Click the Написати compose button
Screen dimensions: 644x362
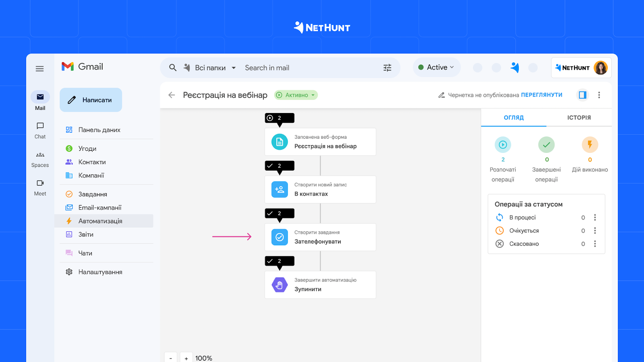click(91, 100)
